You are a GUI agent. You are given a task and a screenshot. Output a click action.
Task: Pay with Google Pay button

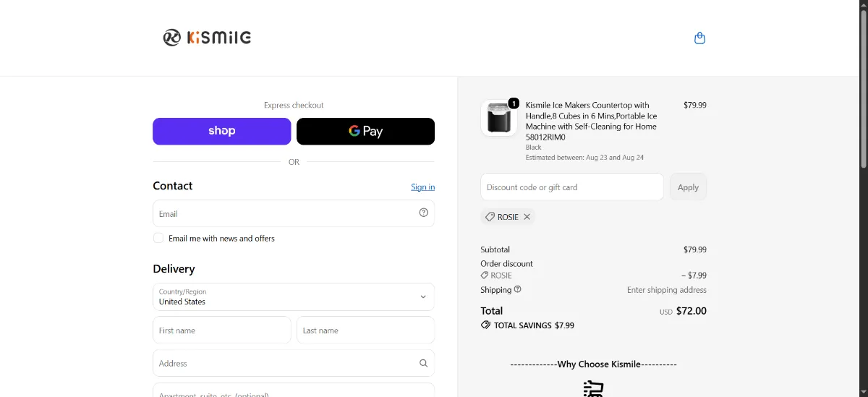(x=366, y=132)
